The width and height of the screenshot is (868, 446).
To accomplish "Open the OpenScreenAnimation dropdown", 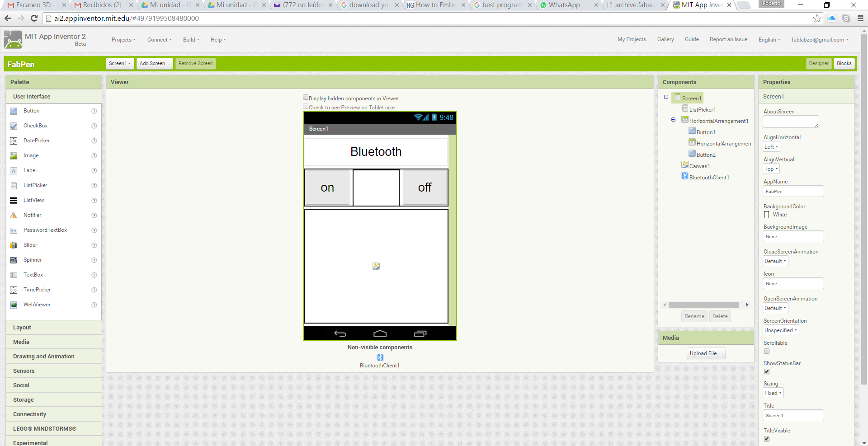I will point(775,308).
